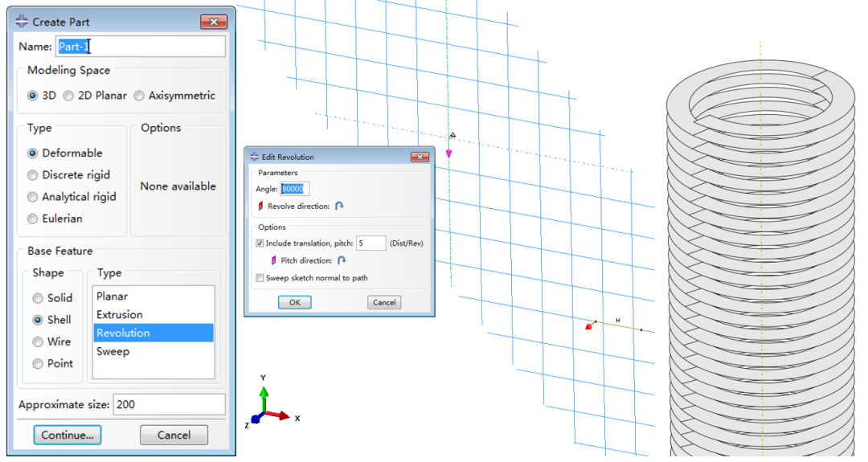
Task: Enable Sweep sketch normal to path
Action: [x=260, y=278]
